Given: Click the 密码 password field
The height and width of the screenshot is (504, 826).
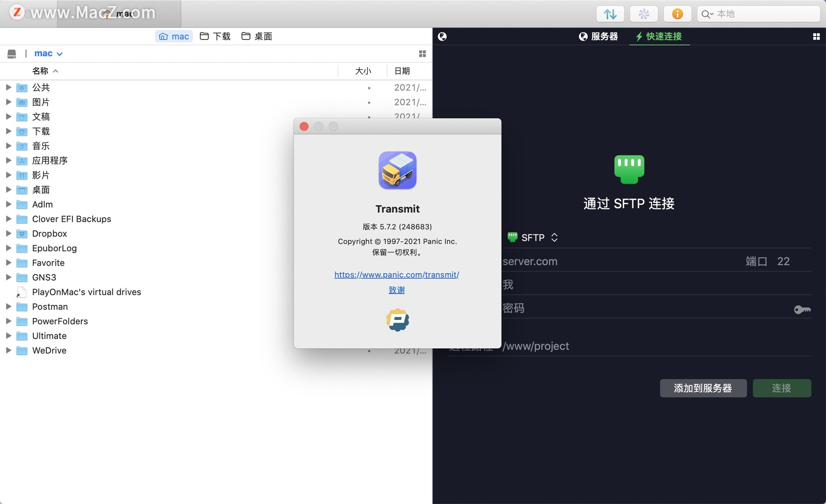Looking at the screenshot, I should (x=645, y=308).
